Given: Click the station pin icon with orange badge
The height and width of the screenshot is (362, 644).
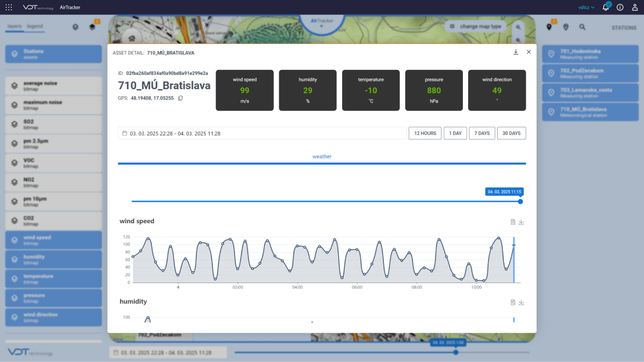Looking at the screenshot, I should coord(549,27).
